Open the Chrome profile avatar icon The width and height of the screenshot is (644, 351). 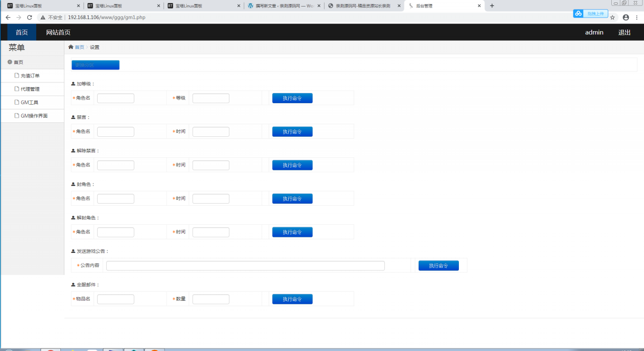(626, 17)
